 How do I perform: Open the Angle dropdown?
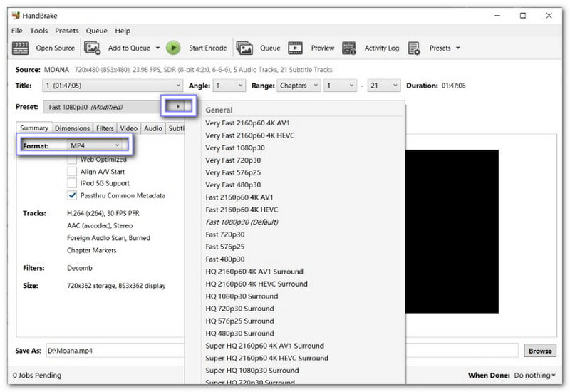pos(229,86)
